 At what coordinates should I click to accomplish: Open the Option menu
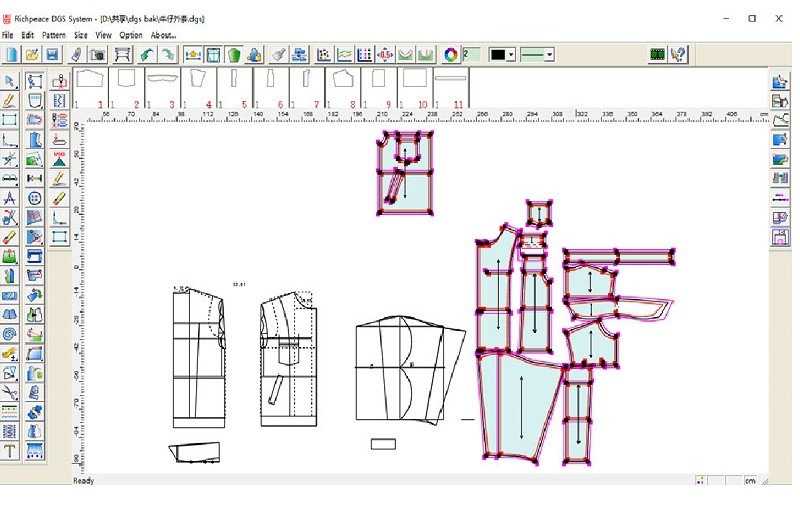point(131,35)
